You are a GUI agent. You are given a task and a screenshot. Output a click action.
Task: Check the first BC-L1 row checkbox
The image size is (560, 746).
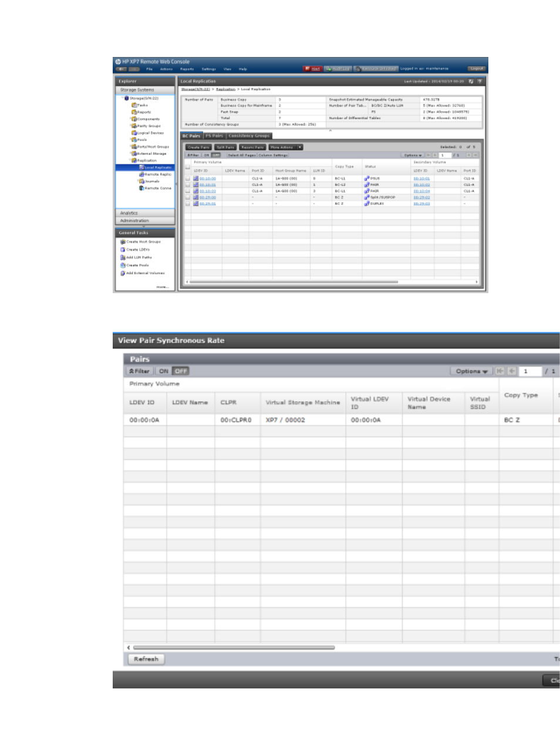(x=188, y=178)
